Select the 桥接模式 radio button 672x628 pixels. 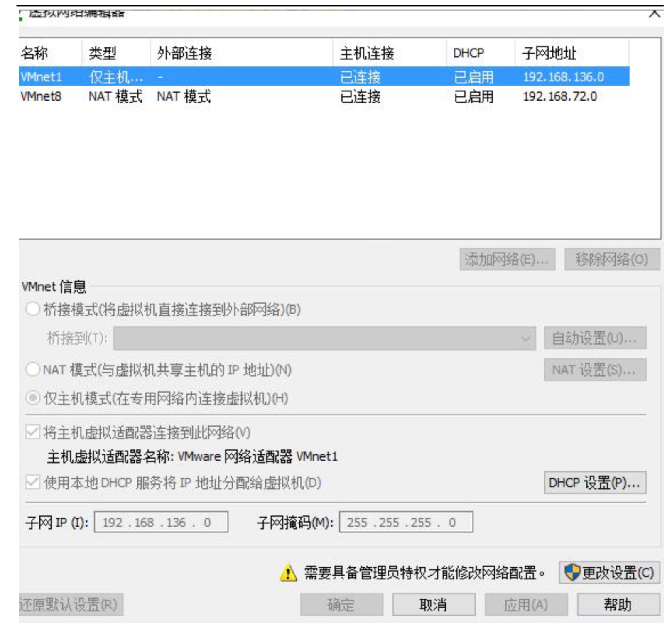tap(33, 309)
